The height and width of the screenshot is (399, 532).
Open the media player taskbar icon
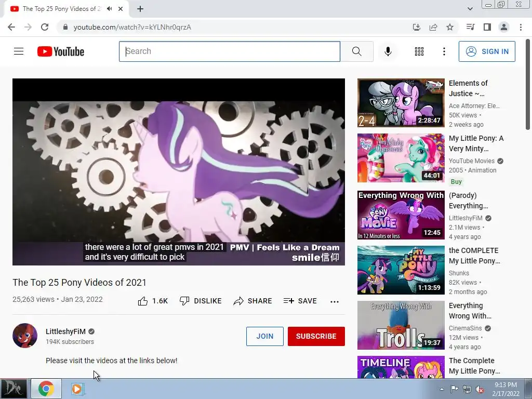pos(77,389)
